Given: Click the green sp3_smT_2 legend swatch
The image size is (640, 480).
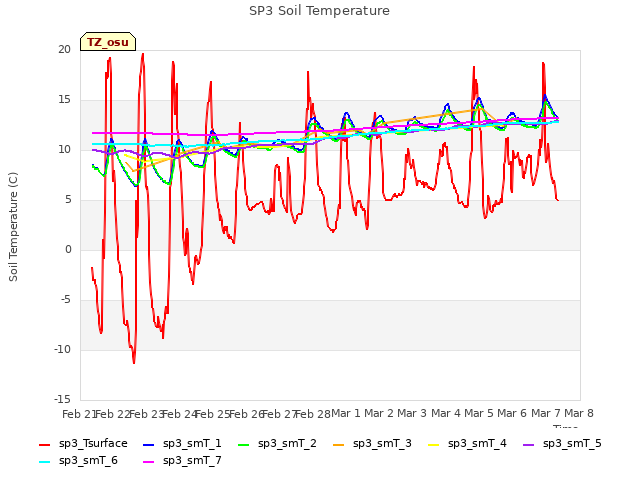Looking at the screenshot, I should click(244, 444).
